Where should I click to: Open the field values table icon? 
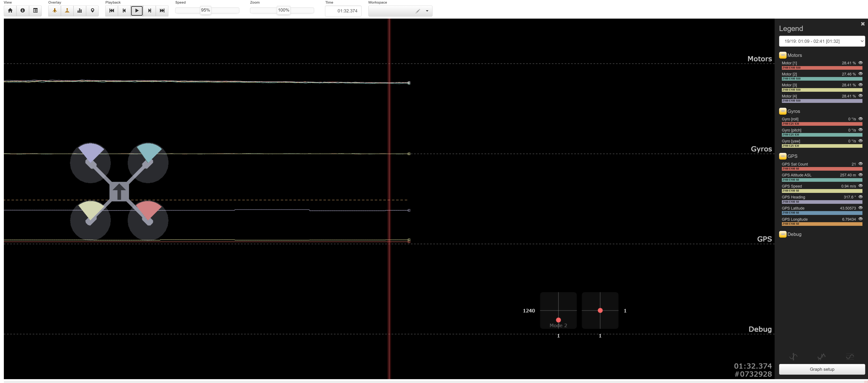pyautogui.click(x=35, y=10)
